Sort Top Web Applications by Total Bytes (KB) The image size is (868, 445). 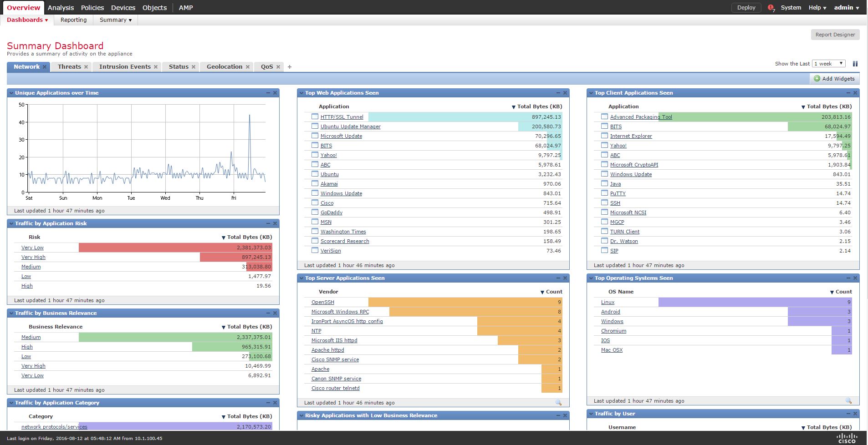click(537, 106)
